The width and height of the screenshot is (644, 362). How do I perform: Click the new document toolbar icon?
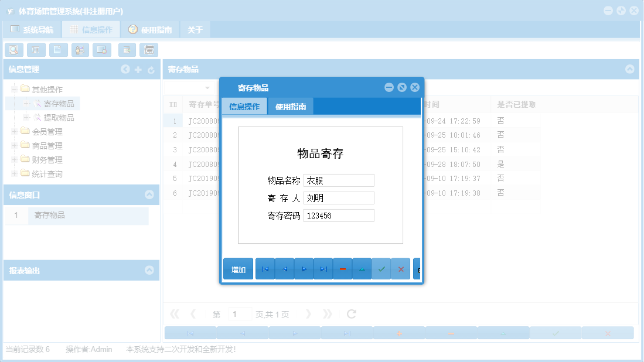[x=58, y=50]
